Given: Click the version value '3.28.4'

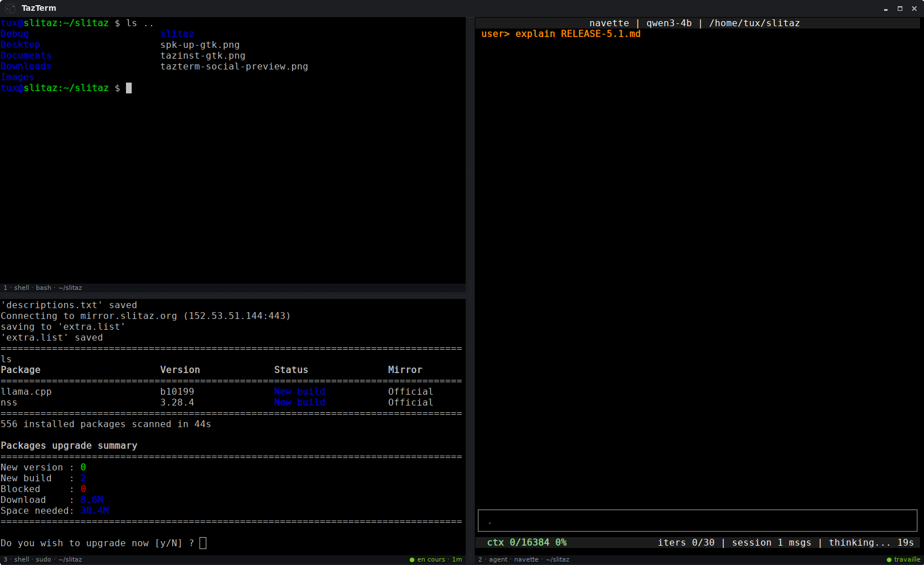Looking at the screenshot, I should tap(177, 403).
